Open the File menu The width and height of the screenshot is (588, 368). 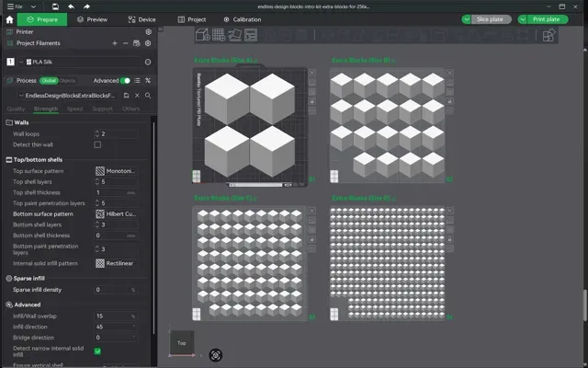tap(15, 6)
